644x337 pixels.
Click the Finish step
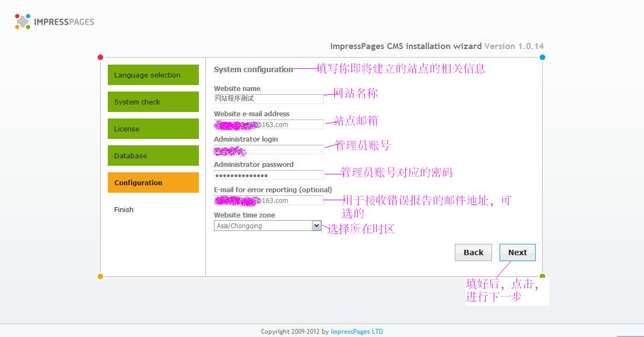(123, 210)
